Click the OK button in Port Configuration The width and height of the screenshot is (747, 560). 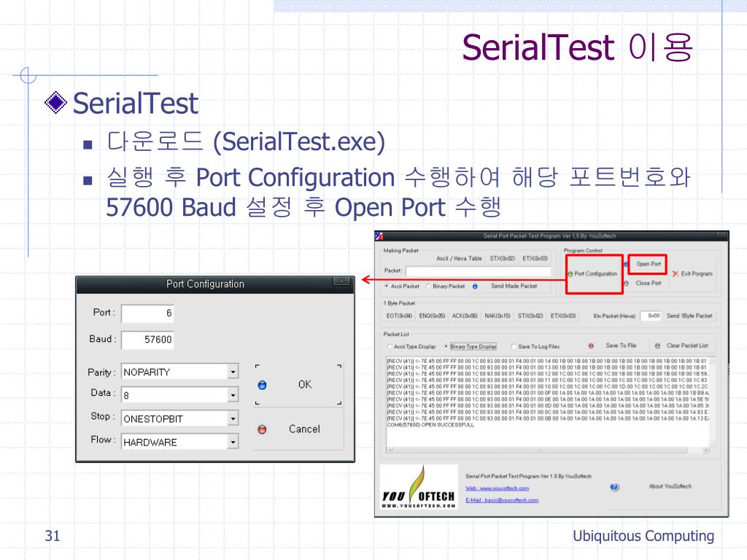(298, 385)
